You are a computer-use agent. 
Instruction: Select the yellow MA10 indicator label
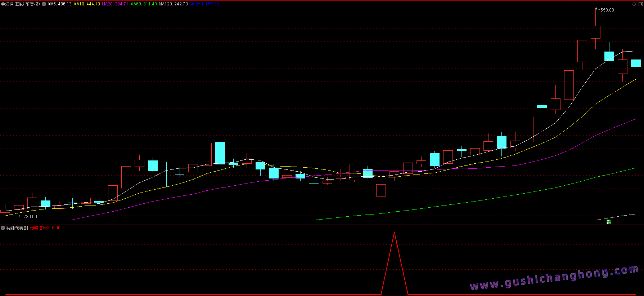pos(87,4)
